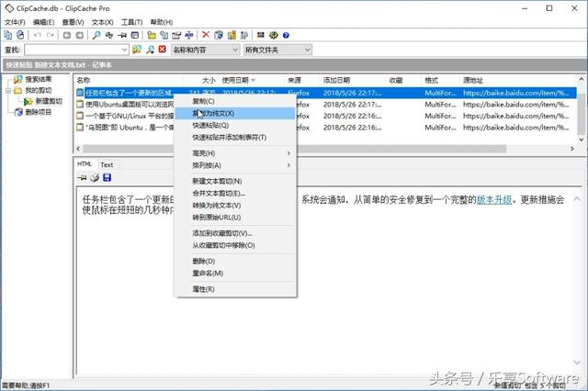Choose 新建文本剪切(N) menu entry
The height and width of the screenshot is (391, 588).
click(235, 181)
